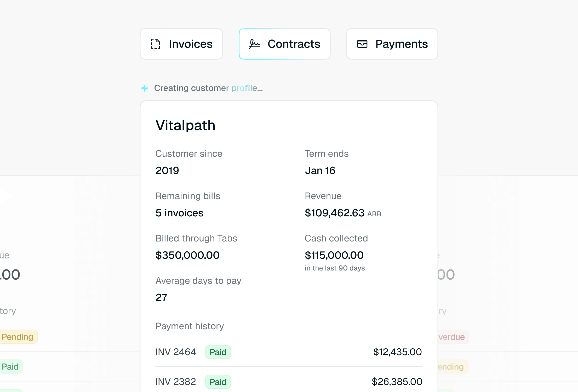Click the Paid badge on the left card
578x392 pixels.
[10, 367]
